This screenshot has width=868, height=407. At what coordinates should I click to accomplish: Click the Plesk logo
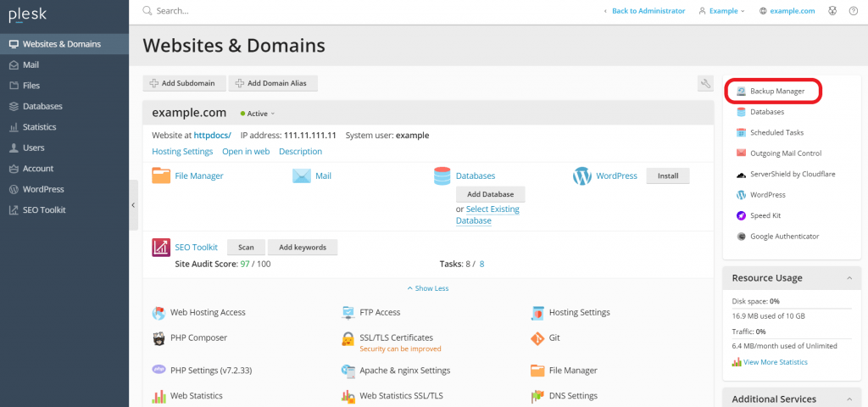coord(28,15)
